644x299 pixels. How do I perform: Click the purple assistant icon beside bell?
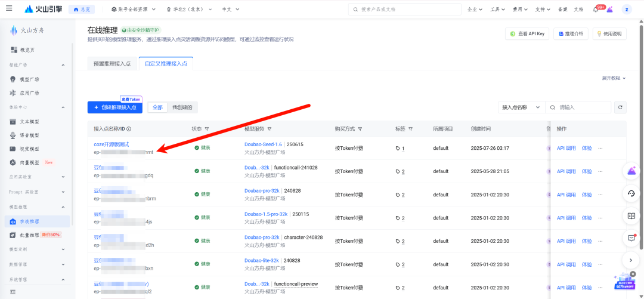pyautogui.click(x=610, y=10)
